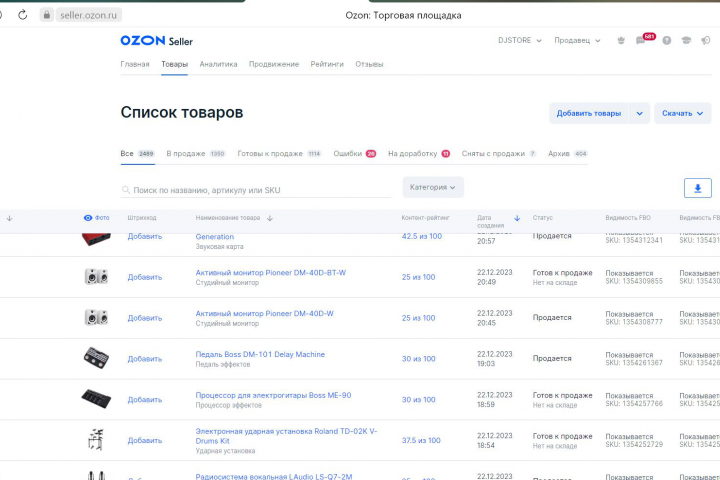This screenshot has width=720, height=480.
Task: Open thumbnail of Boss DM-101 pedal
Action: pyautogui.click(x=96, y=358)
